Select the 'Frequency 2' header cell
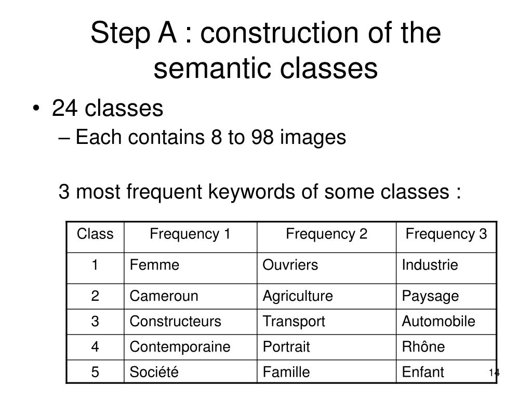Screen dimensions: 532x399 tap(327, 237)
